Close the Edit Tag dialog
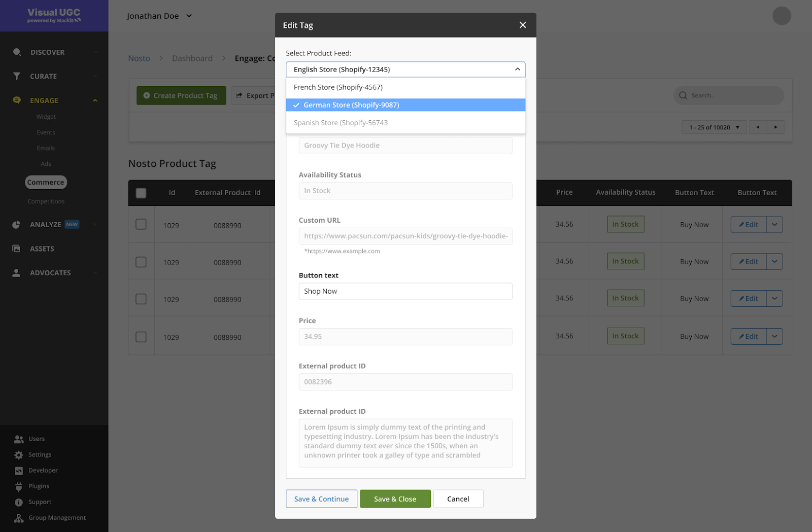Viewport: 812px width, 532px height. (523, 25)
